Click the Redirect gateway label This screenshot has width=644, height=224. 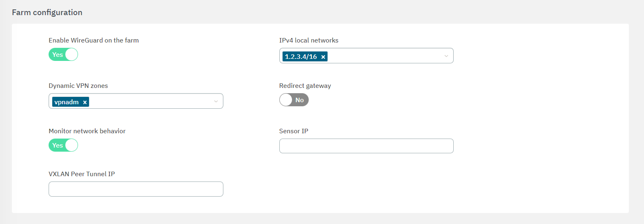pos(305,85)
